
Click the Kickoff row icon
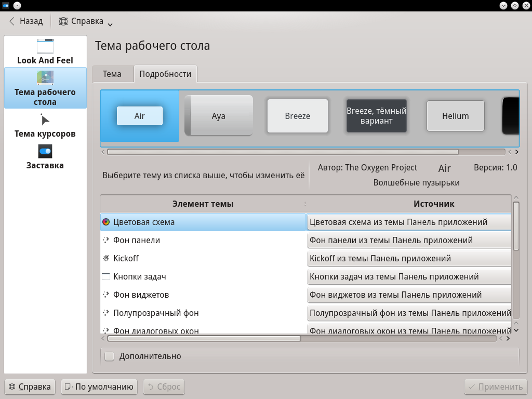pyautogui.click(x=106, y=258)
